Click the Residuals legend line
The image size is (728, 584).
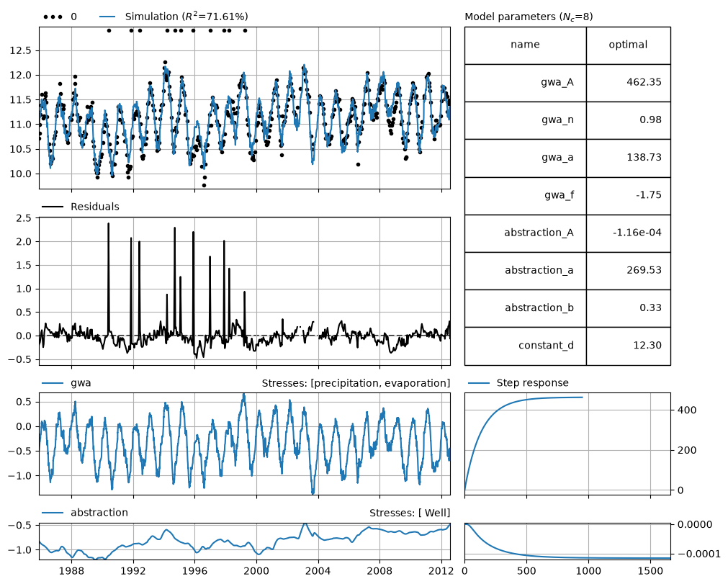(53, 207)
